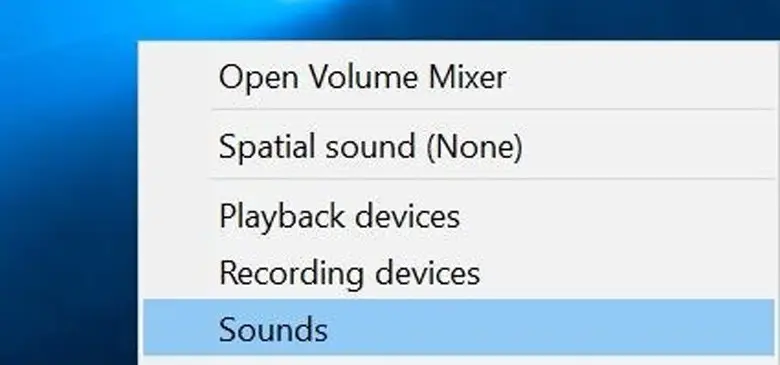780x365 pixels.
Task: Select the last visible context menu entry
Action: coord(459,328)
